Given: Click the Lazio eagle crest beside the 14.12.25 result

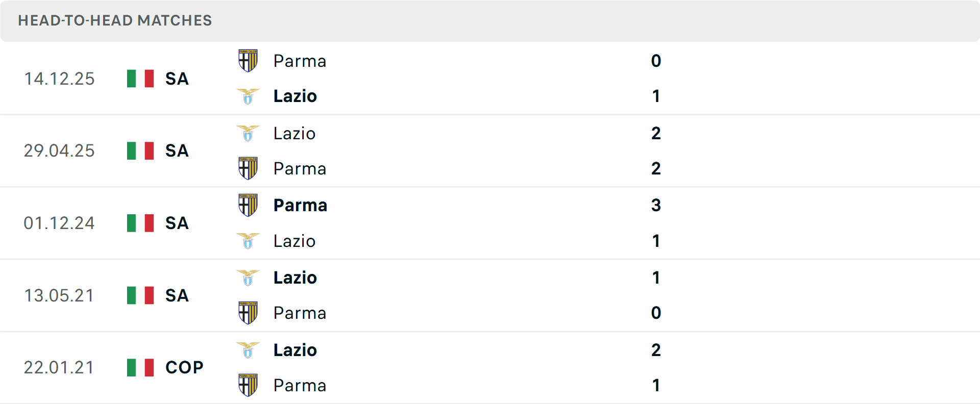Looking at the screenshot, I should 248,96.
